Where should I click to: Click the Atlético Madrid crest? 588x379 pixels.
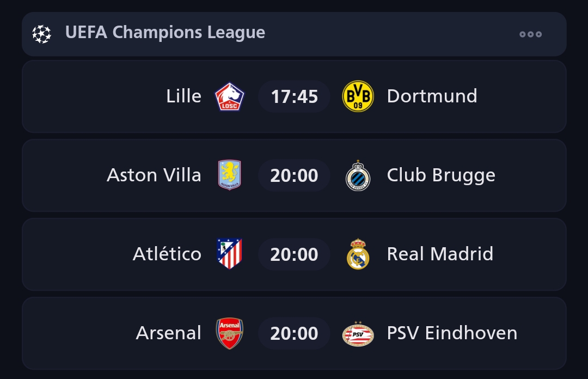[229, 254]
